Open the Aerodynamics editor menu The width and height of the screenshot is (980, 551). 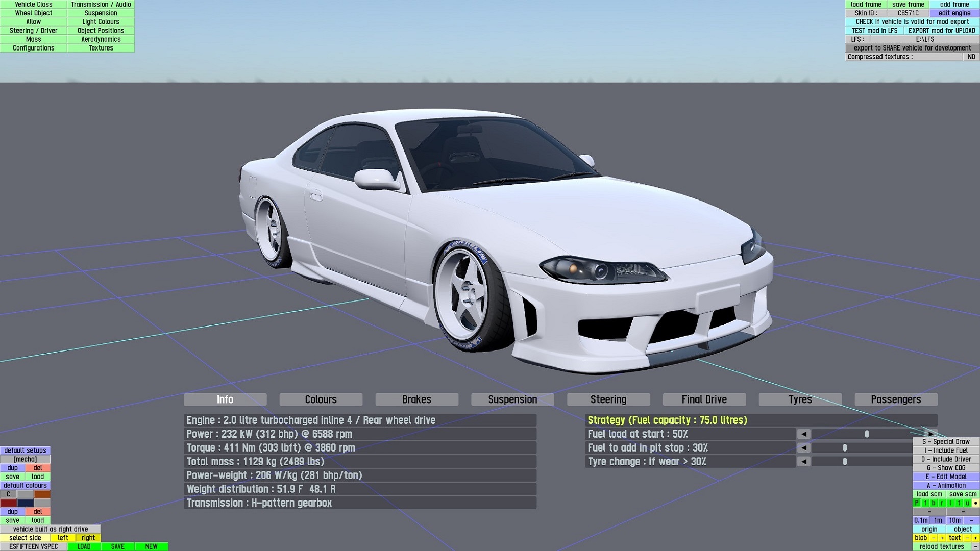pyautogui.click(x=101, y=39)
